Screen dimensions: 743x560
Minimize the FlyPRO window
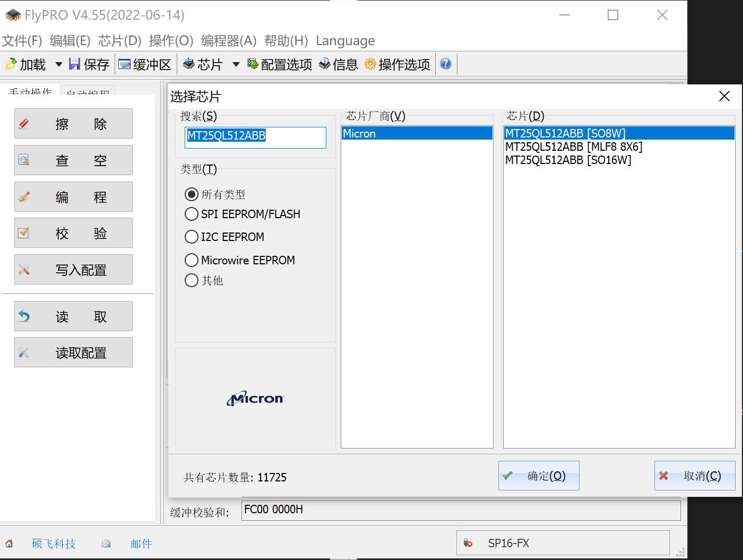tap(565, 15)
